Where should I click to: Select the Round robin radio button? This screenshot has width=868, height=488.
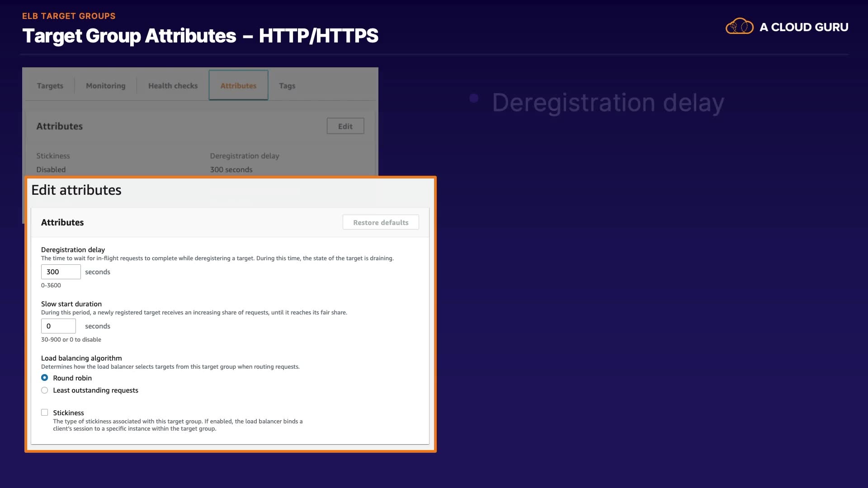point(45,378)
